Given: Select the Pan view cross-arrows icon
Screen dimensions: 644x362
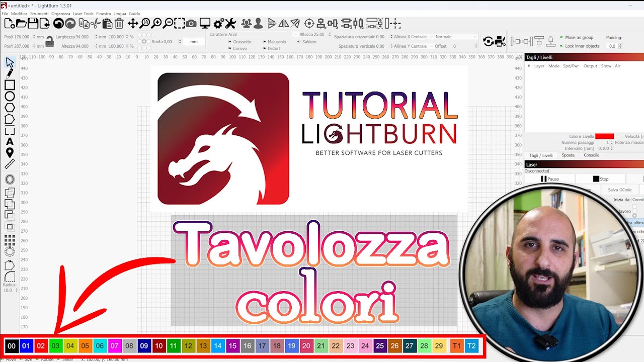Looking at the screenshot, I should pyautogui.click(x=133, y=23).
